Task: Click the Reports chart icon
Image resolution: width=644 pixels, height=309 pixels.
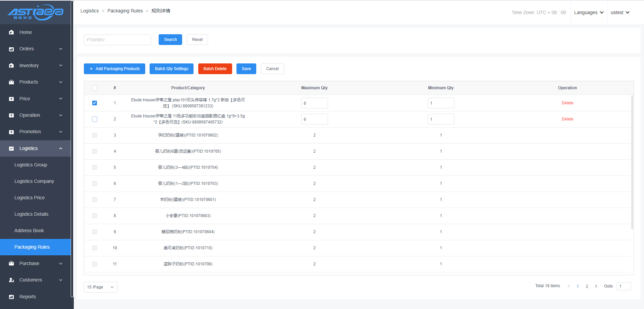Action: point(11,297)
